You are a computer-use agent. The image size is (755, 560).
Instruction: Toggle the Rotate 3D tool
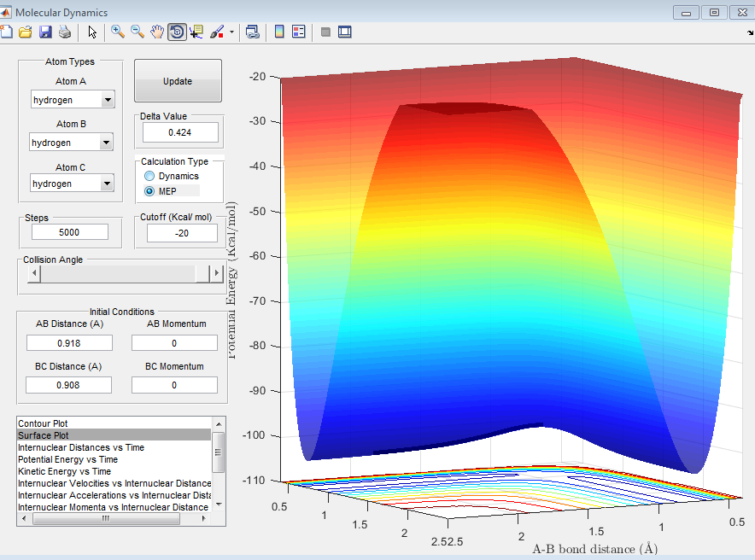(177, 32)
